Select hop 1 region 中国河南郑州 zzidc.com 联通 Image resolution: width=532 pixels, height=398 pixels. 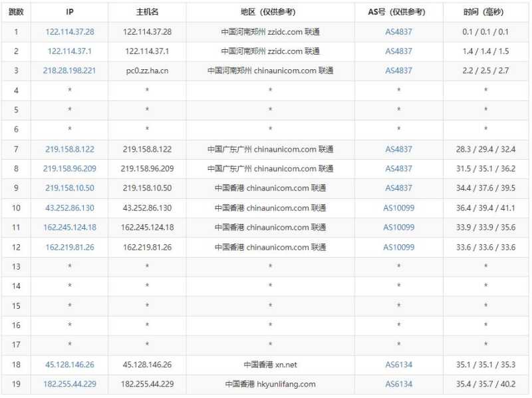tap(270, 32)
